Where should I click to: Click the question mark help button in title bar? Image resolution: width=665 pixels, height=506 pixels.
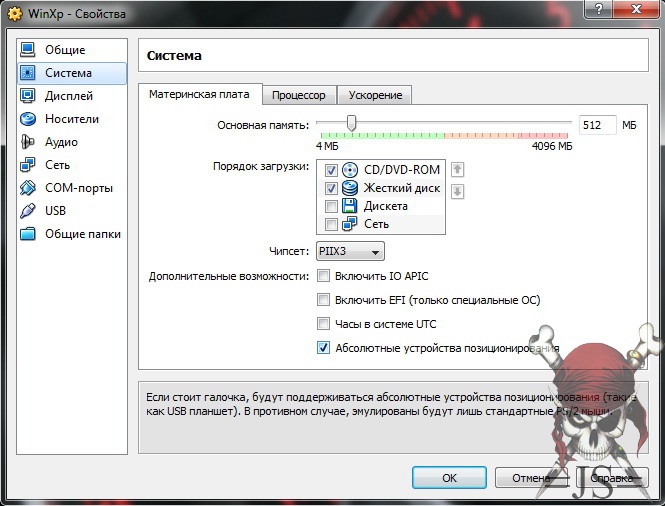point(598,8)
